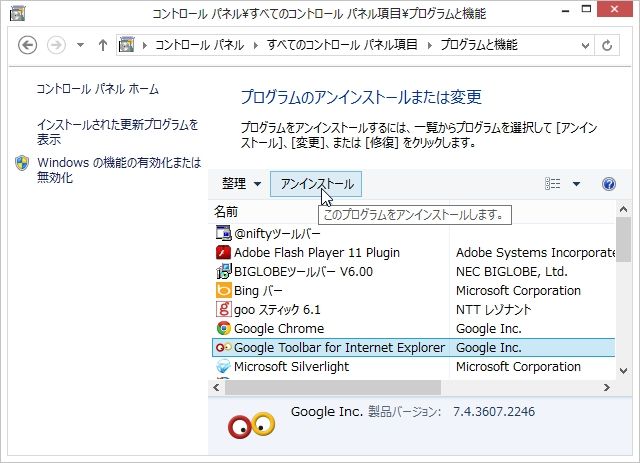Expand the address bar history dropdown
The width and height of the screenshot is (640, 463).
pyautogui.click(x=585, y=45)
